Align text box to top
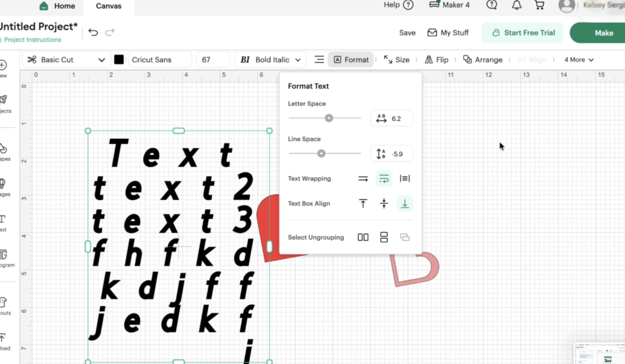 (363, 204)
